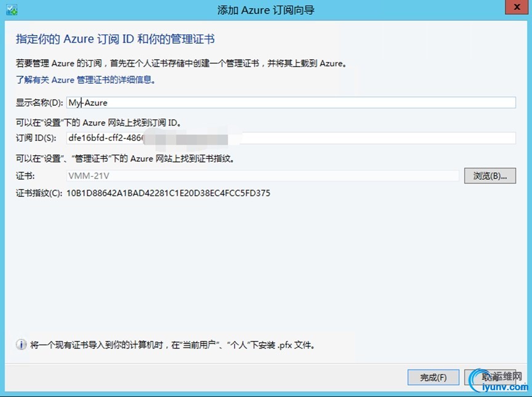Click the 浏览(B)... browse button
Screen dimensions: 532x397
(490, 175)
